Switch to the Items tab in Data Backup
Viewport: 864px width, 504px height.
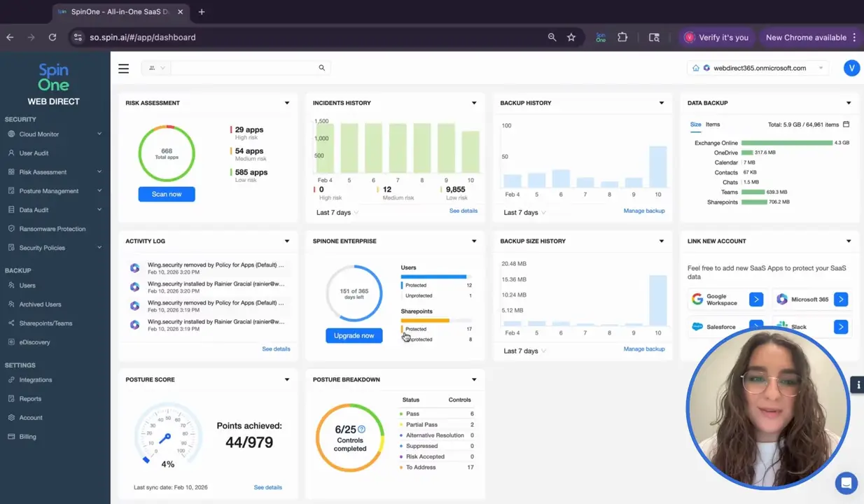click(712, 125)
